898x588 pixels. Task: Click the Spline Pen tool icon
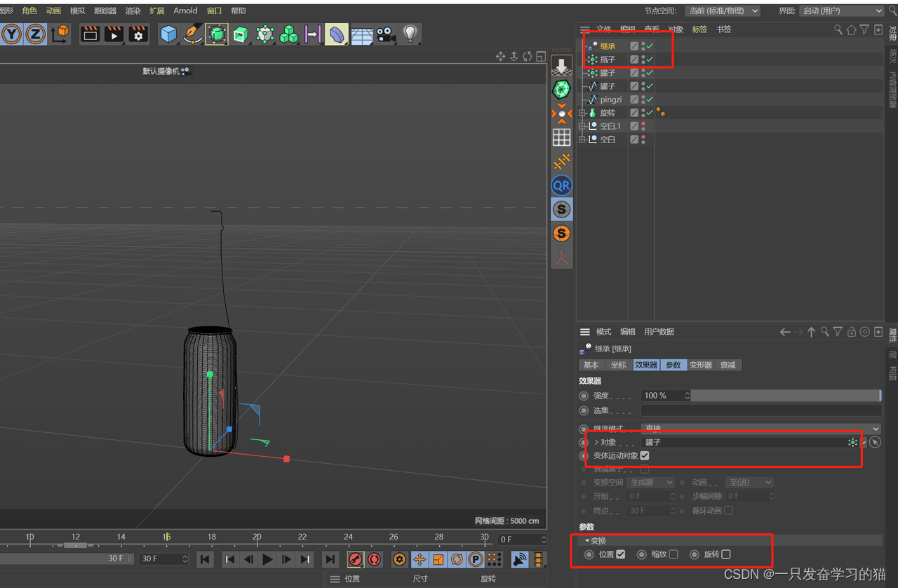pos(192,34)
